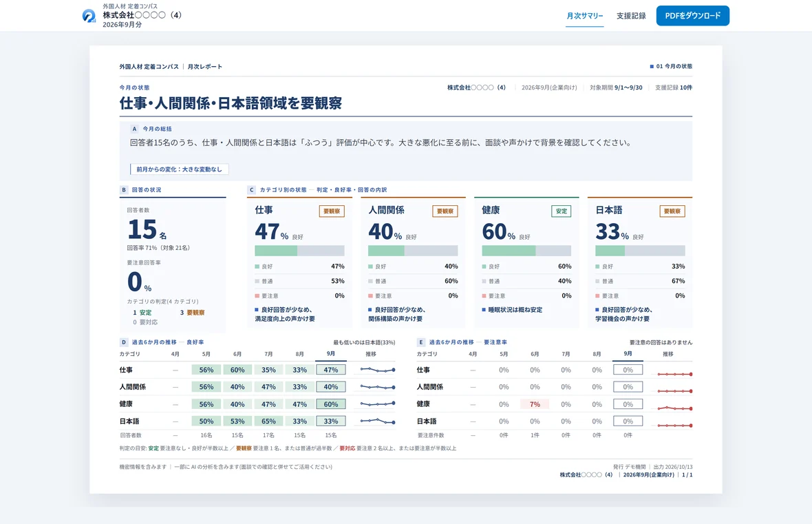The height and width of the screenshot is (524, 812).
Task: Click the 健康 60% progress bar
Action: [x=526, y=251]
